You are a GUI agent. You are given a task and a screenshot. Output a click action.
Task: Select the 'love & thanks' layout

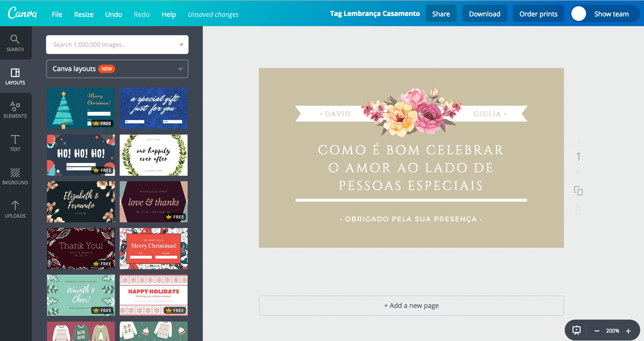153,202
